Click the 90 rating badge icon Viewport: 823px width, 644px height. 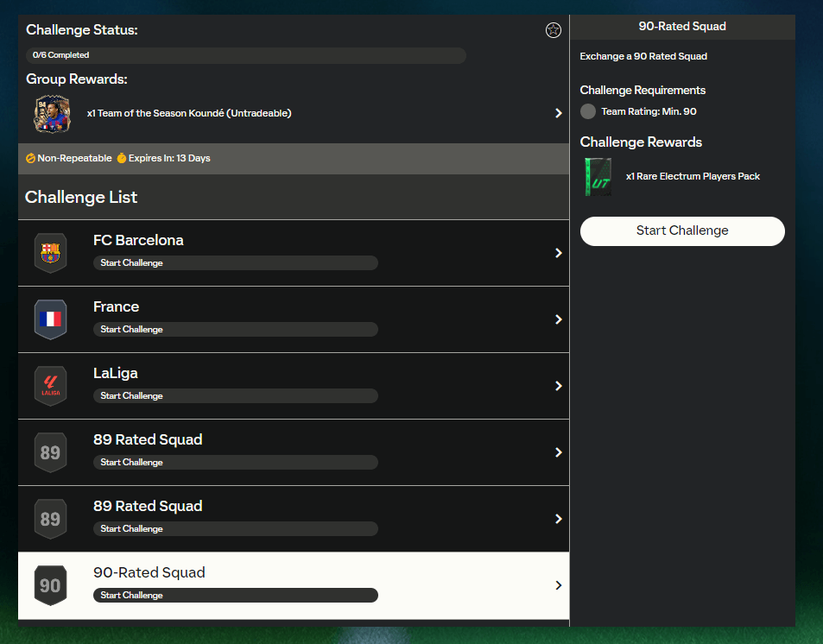tap(50, 585)
